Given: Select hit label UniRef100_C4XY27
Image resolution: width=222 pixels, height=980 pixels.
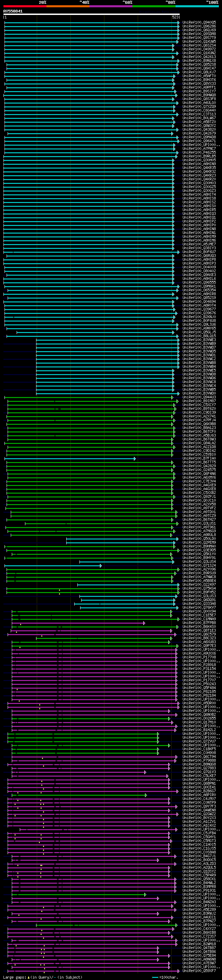Looking at the screenshot, I should point(199,929).
